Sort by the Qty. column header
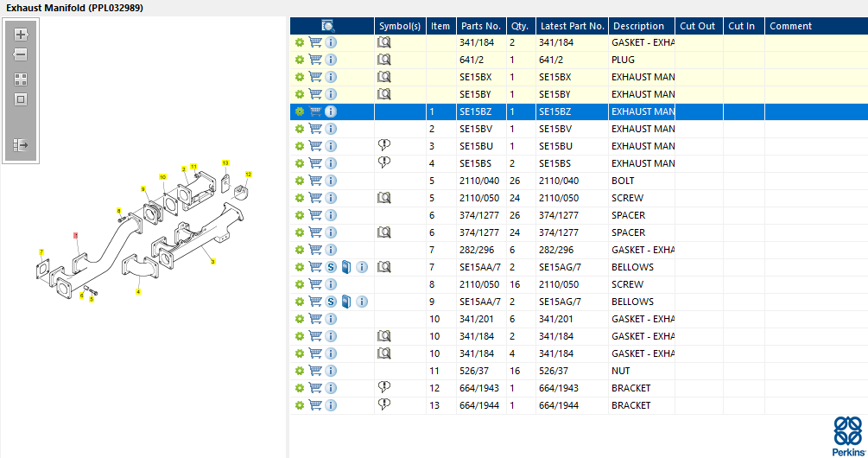Screen dimensions: 868x458 pyautogui.click(x=520, y=26)
